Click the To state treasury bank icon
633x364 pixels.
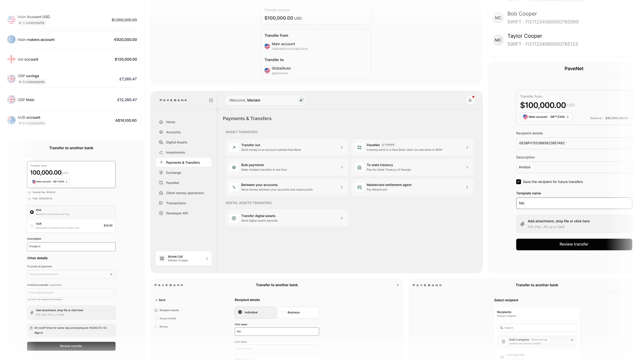coord(359,167)
